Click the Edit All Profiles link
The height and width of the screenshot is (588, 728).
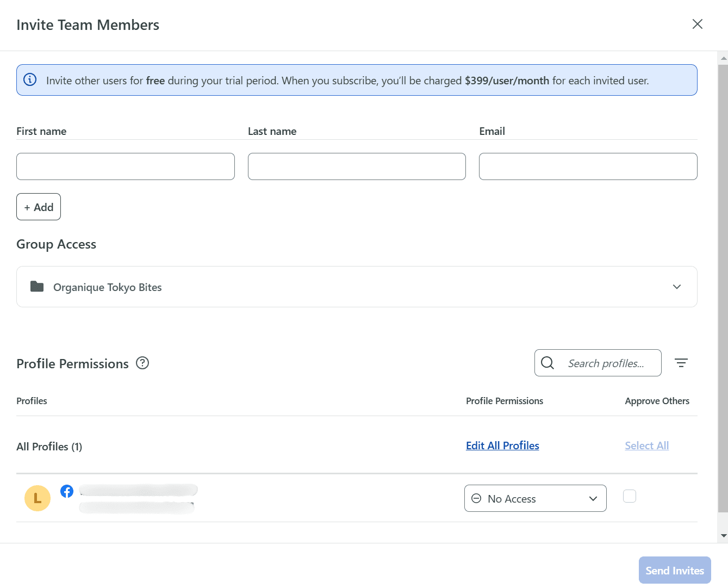[502, 445]
